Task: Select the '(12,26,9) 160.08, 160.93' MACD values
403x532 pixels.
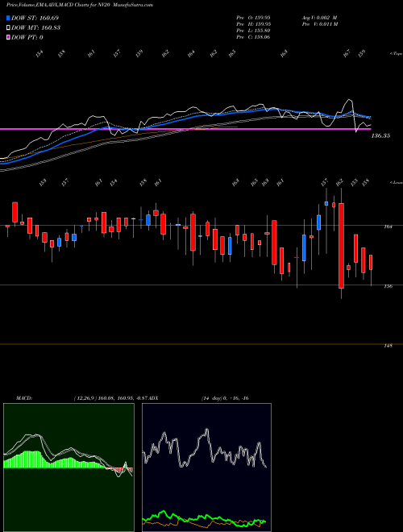Action: click(102, 398)
